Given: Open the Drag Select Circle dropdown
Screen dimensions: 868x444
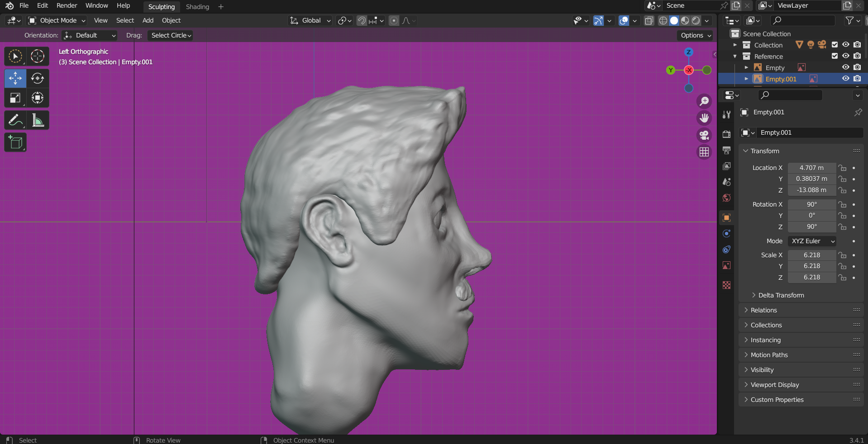Looking at the screenshot, I should click(x=170, y=35).
